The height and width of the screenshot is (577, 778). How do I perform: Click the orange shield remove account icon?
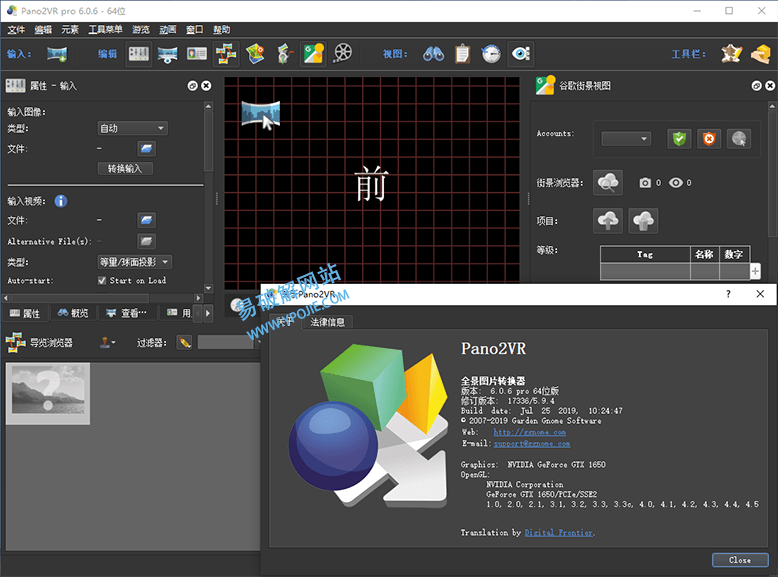[709, 138]
